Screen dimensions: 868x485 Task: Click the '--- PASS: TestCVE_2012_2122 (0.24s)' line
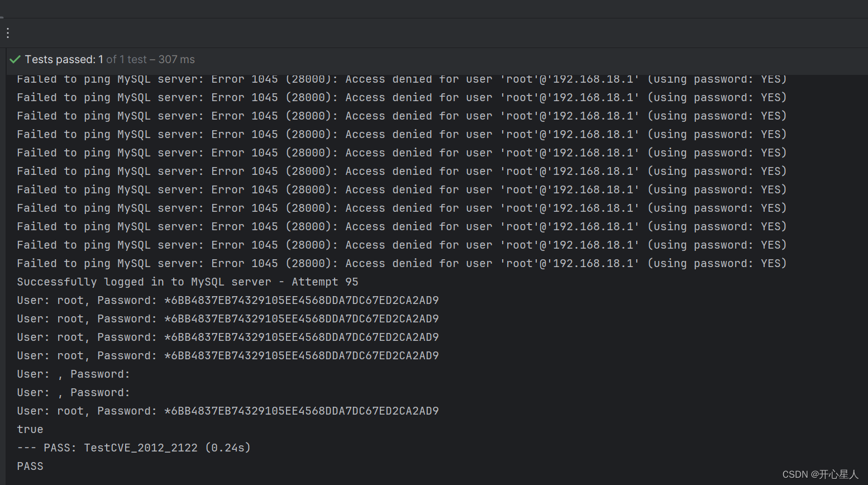(x=134, y=448)
